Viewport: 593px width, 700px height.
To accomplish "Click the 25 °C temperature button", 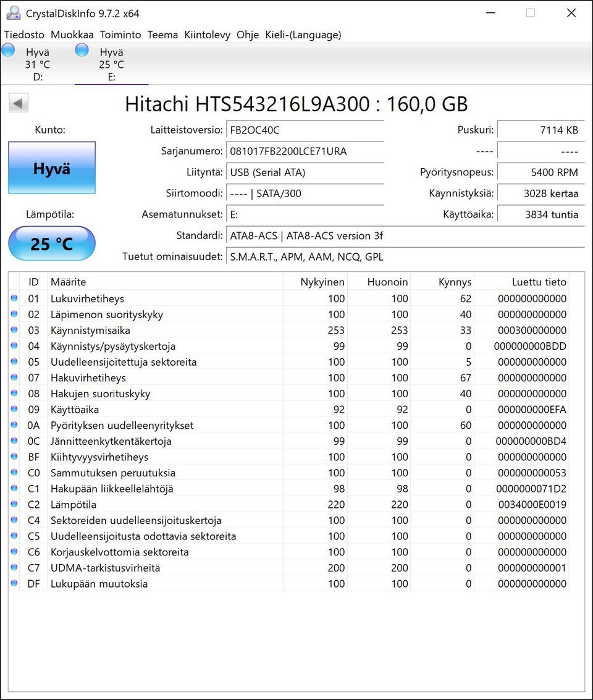I will click(52, 243).
